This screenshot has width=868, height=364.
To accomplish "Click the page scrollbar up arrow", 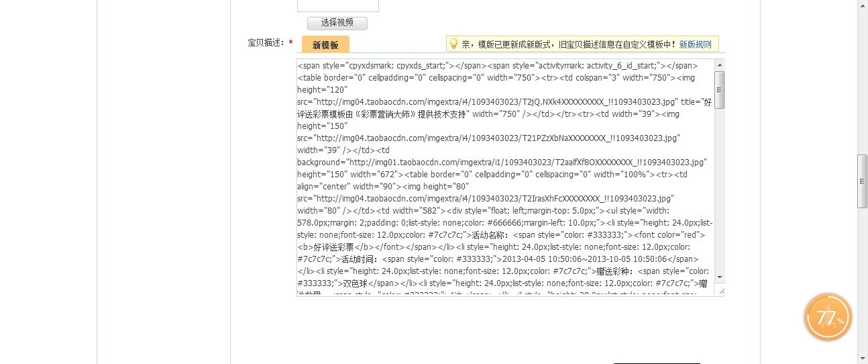I will (863, 5).
